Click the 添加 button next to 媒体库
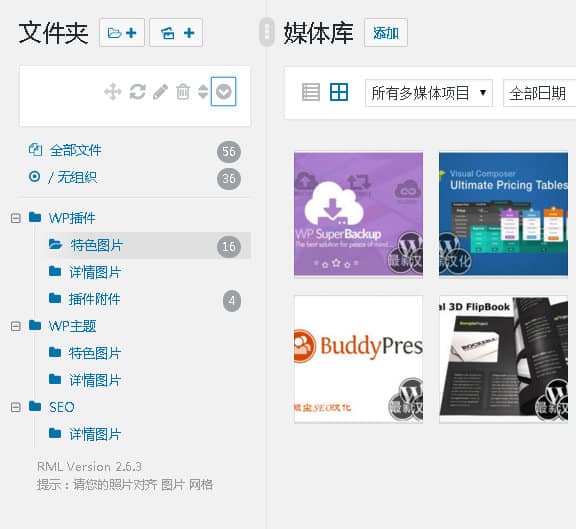The image size is (576, 529). click(x=386, y=33)
